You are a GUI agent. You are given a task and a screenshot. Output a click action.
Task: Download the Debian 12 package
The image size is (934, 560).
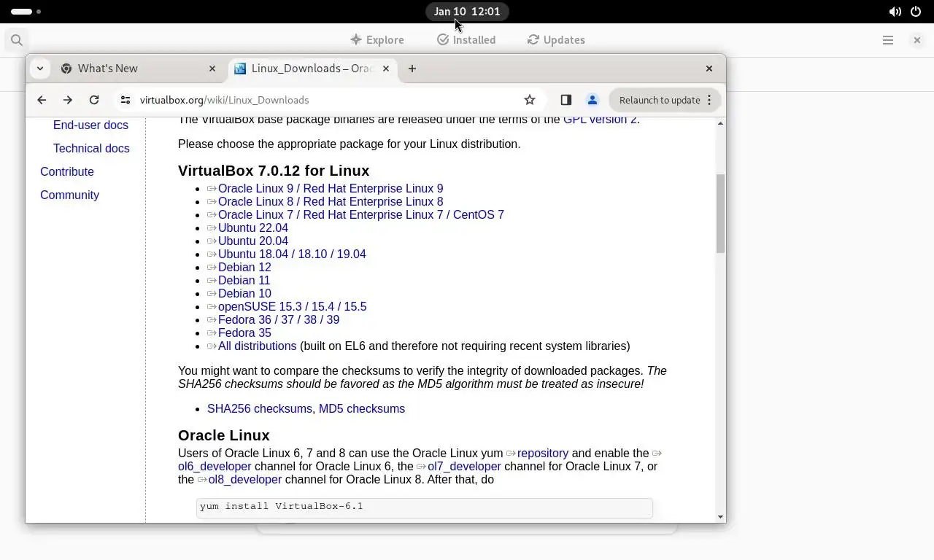coord(244,267)
